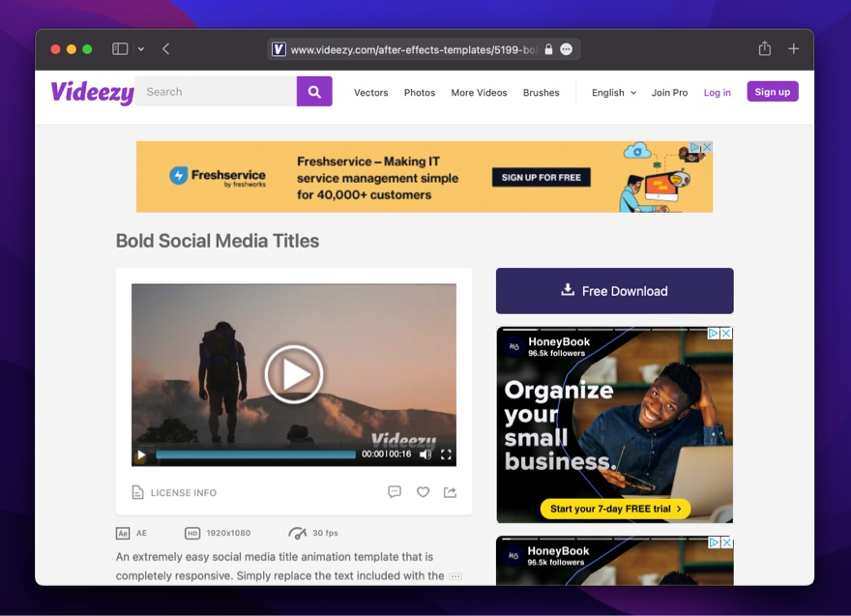This screenshot has width=851, height=616.
Task: Select the comment icon below the video
Action: 395,492
